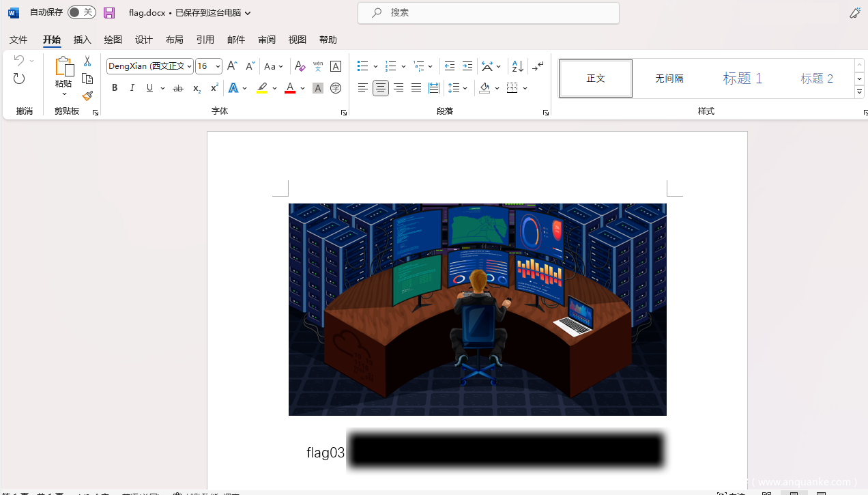Increase font size with the larger A icon
The width and height of the screenshot is (868, 495).
(232, 66)
